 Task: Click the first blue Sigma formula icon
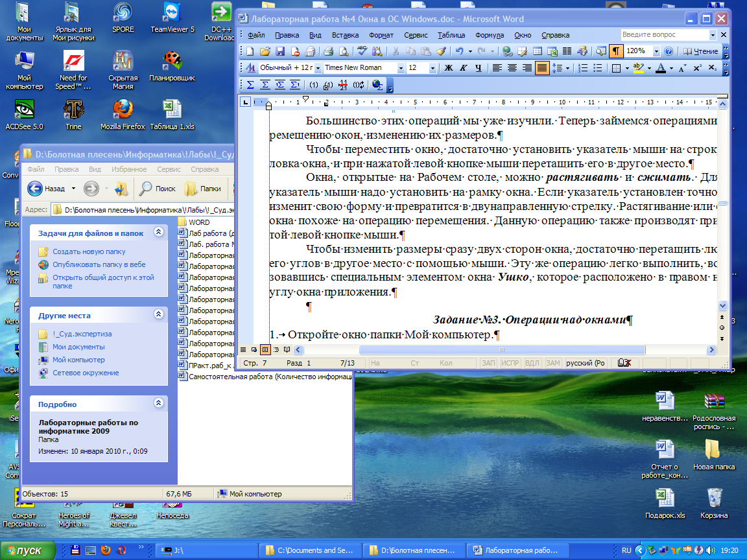pos(250,85)
